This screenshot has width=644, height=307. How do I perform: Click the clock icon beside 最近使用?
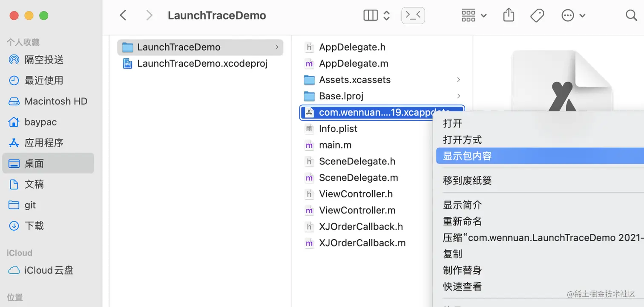pyautogui.click(x=14, y=80)
